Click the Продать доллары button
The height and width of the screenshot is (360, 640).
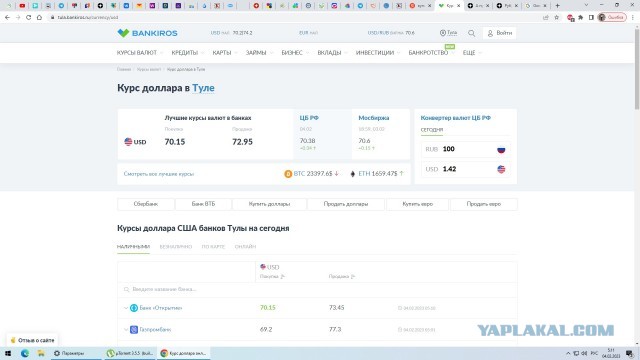pyautogui.click(x=346, y=204)
